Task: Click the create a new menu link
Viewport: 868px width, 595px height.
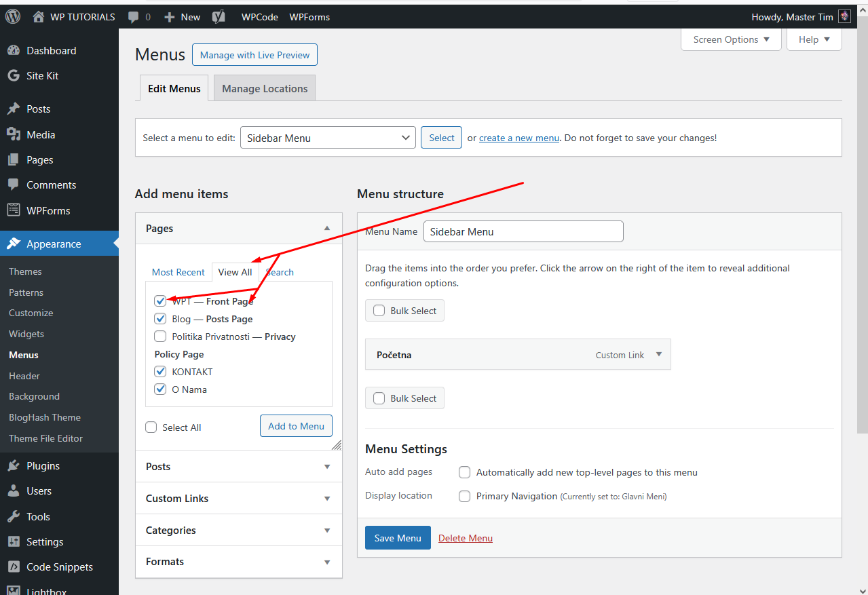Action: pyautogui.click(x=518, y=138)
